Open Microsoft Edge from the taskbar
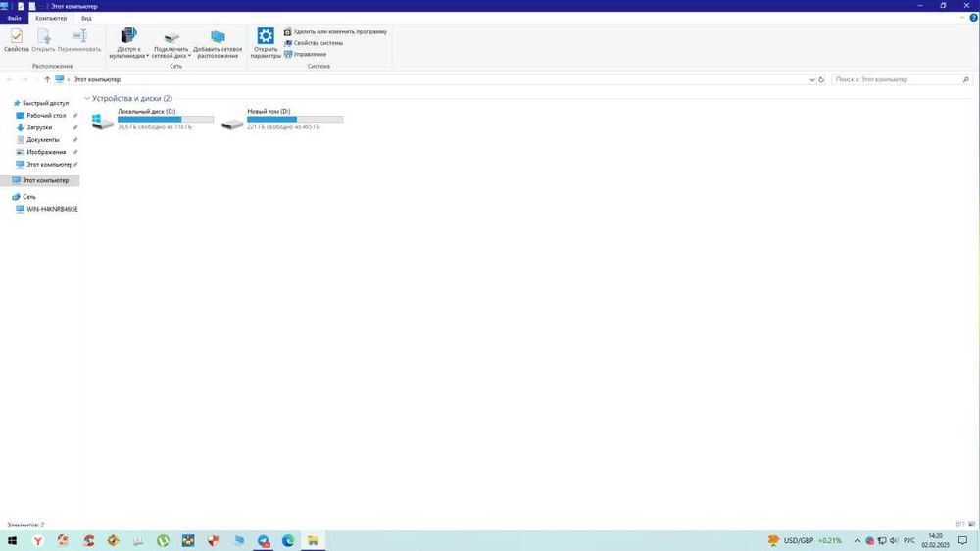The height and width of the screenshot is (551, 980). pyautogui.click(x=288, y=540)
